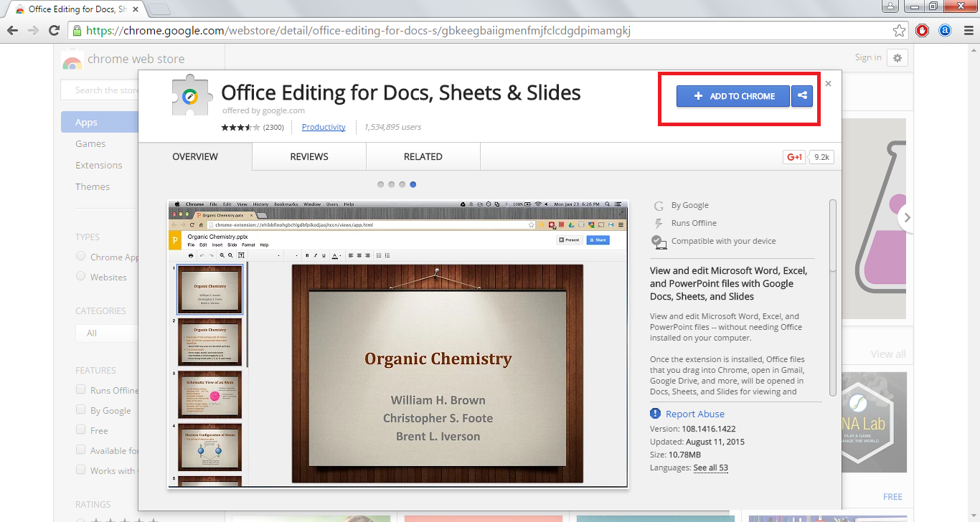
Task: Click the Google +1 button
Action: (x=794, y=157)
